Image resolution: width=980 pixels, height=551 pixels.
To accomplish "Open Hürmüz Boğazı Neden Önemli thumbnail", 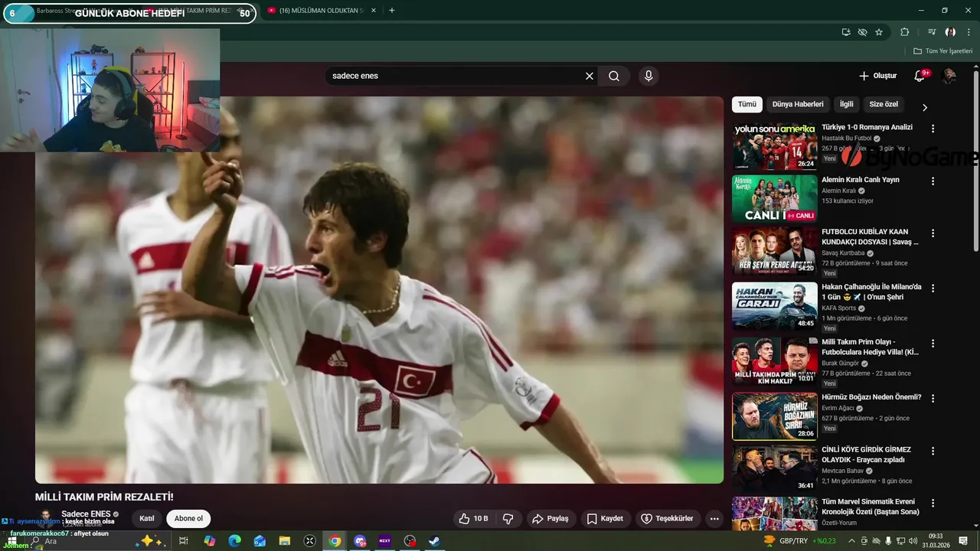I will coord(774,416).
